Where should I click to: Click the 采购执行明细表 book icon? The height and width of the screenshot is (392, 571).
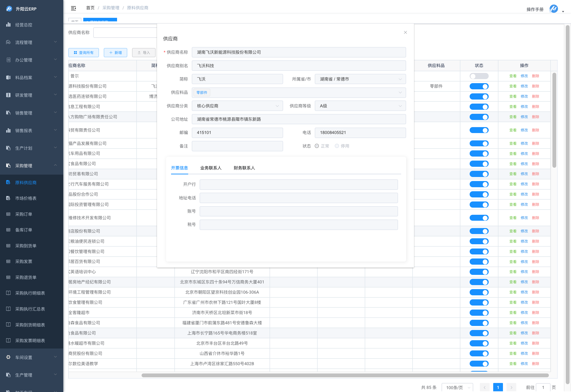[x=8, y=293]
